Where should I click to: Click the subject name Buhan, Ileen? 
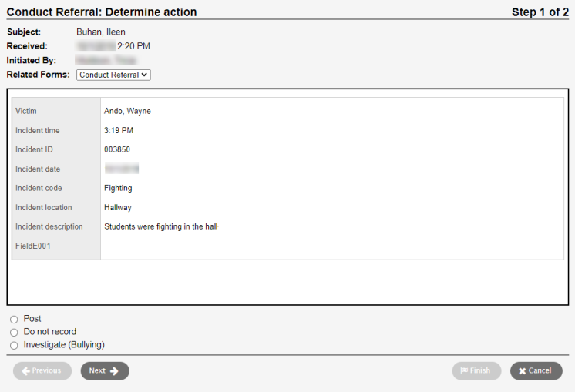101,32
